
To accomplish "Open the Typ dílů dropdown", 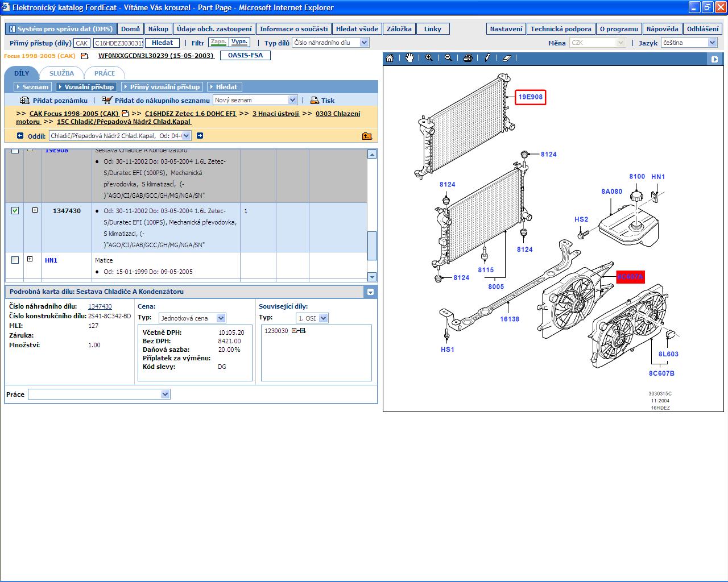I will (x=364, y=43).
